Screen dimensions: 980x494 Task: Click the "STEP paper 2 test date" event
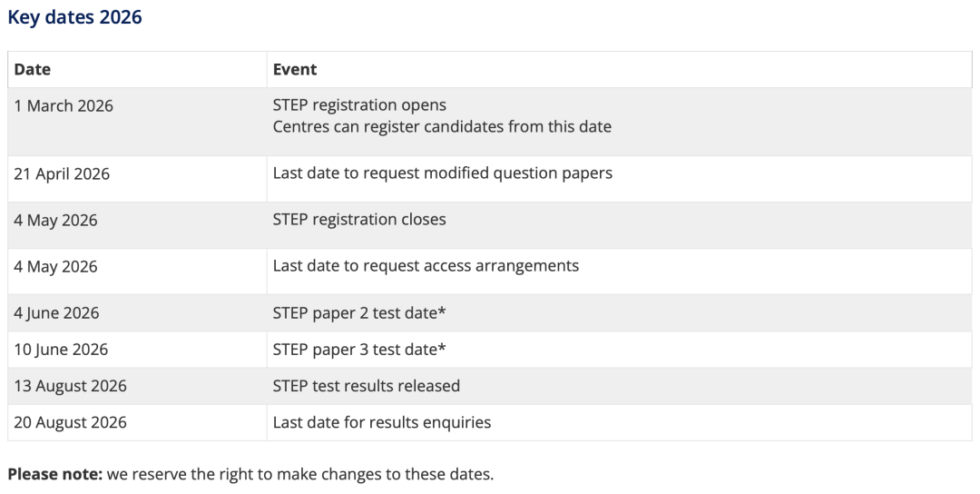[360, 313]
